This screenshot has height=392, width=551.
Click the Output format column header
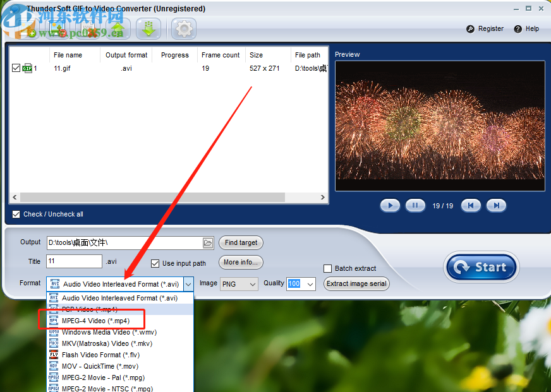click(126, 55)
